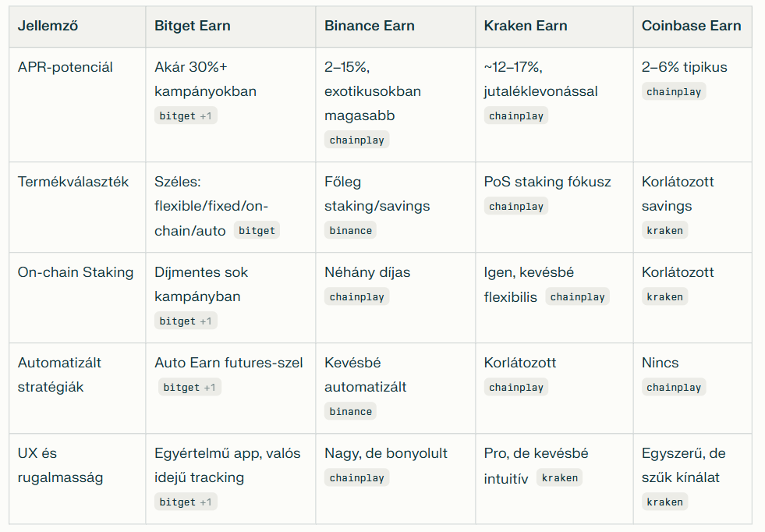Click bitget chip next to "chain/auto"

[257, 231]
